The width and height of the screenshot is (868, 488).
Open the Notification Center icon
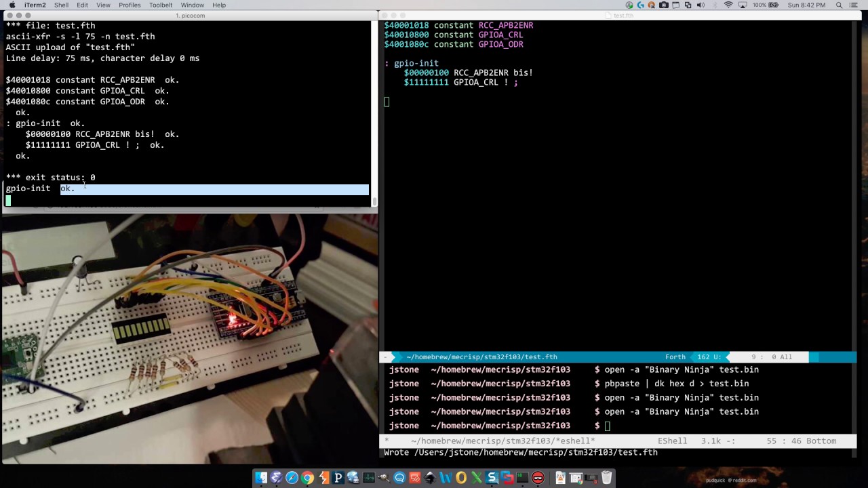[x=854, y=5]
